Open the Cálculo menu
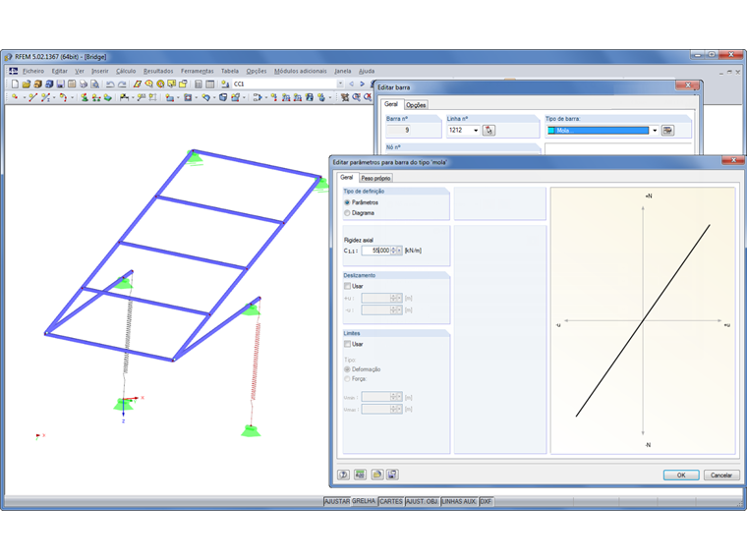This screenshot has height=560, width=747. point(126,71)
